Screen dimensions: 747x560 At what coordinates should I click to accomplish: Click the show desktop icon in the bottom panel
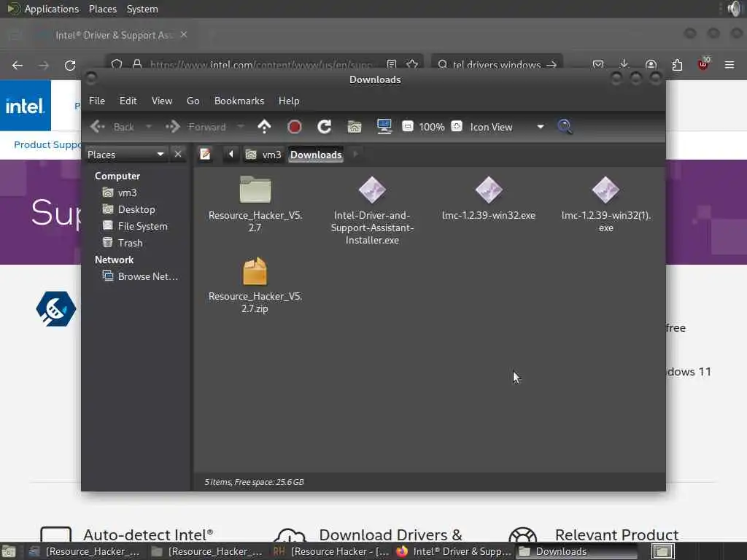(9, 551)
